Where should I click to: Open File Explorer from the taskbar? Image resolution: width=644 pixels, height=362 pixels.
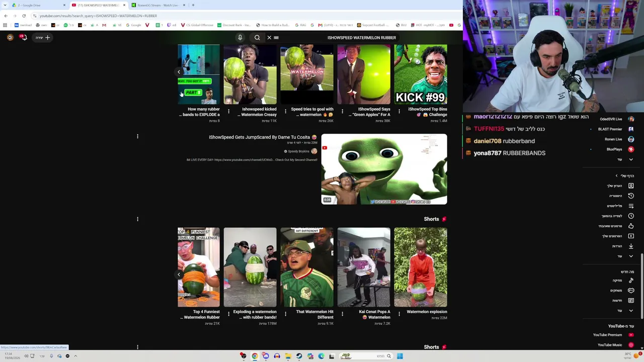pyautogui.click(x=288, y=356)
